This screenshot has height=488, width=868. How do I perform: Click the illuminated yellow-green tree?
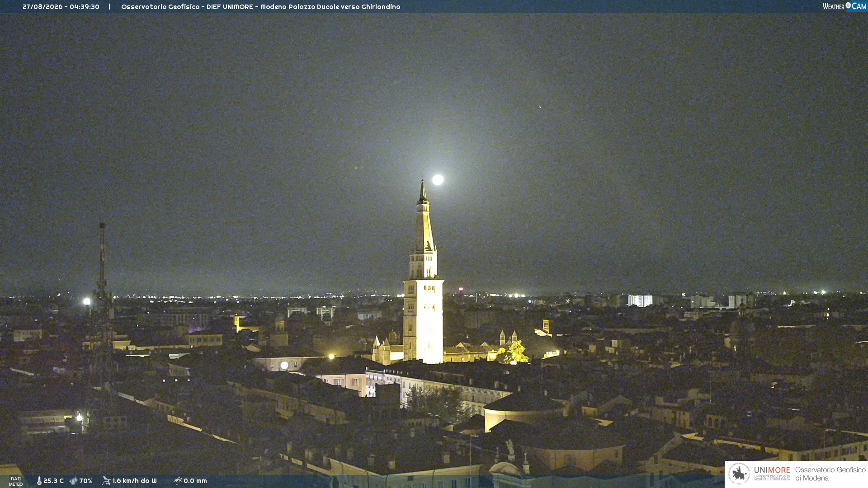pos(514,352)
